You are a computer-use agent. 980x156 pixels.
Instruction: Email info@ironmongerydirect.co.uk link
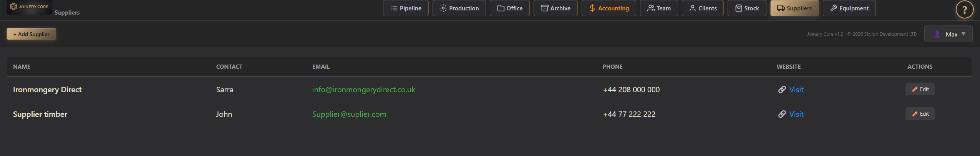(x=363, y=90)
